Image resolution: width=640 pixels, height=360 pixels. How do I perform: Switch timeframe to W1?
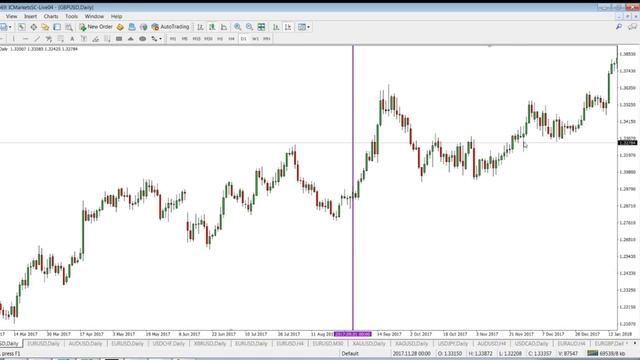(256, 39)
